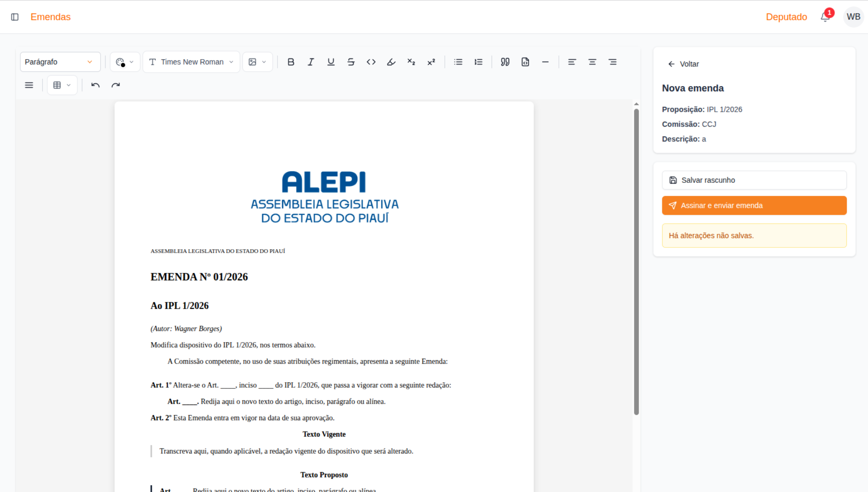Click the document vertical scrollbar
The width and height of the screenshot is (868, 492).
(636, 262)
